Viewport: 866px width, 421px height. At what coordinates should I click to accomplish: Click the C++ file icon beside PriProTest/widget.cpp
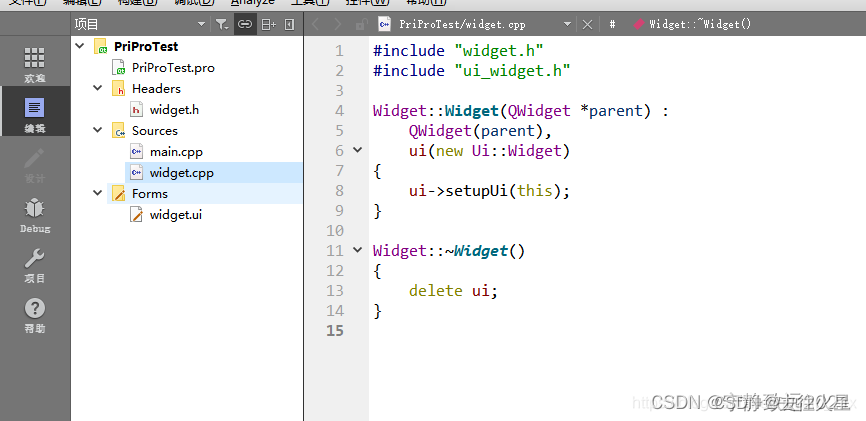pos(384,24)
